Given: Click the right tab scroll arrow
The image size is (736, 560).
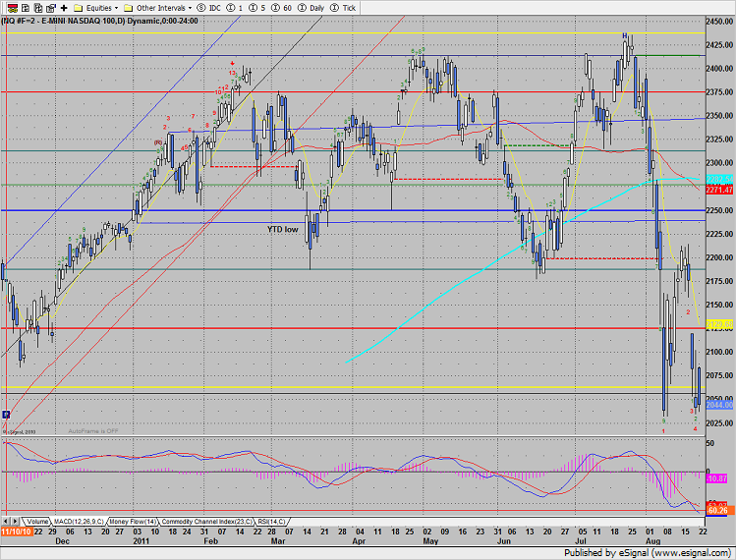Looking at the screenshot, I should coord(16,522).
